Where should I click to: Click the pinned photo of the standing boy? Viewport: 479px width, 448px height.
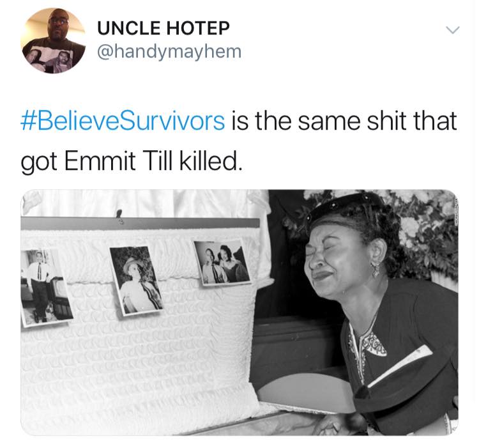tap(45, 287)
